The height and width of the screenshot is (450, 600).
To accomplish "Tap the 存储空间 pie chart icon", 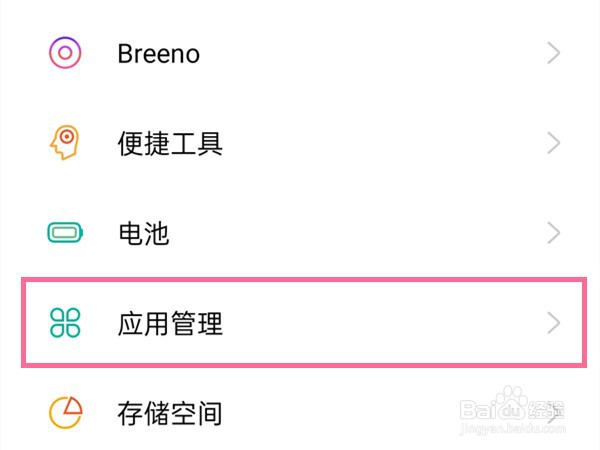I will 65,413.
